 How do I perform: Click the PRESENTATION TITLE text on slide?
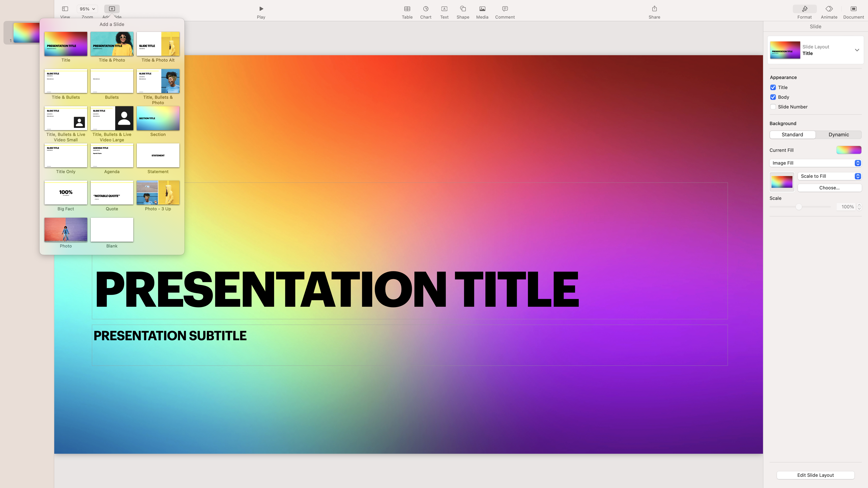[x=337, y=289]
